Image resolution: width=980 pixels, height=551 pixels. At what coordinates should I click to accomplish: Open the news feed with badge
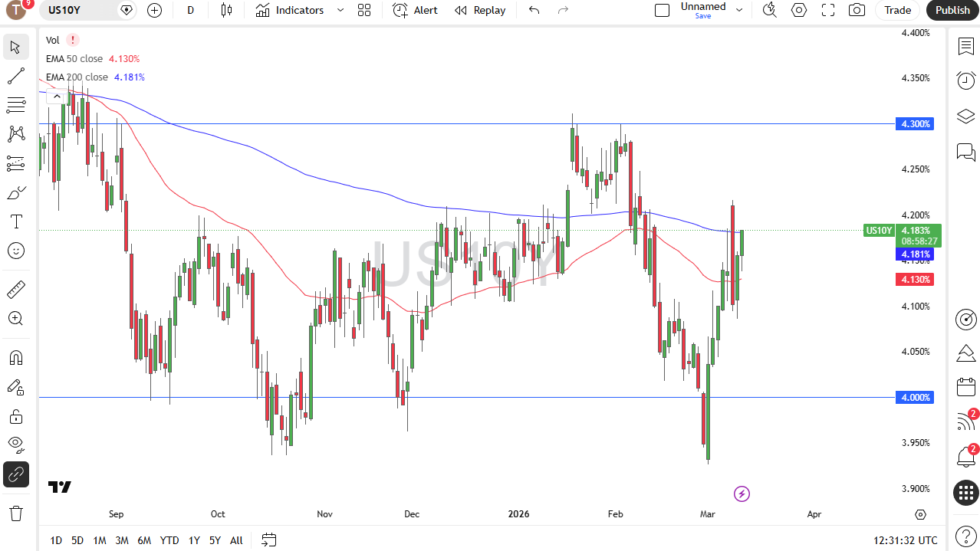[x=965, y=422]
